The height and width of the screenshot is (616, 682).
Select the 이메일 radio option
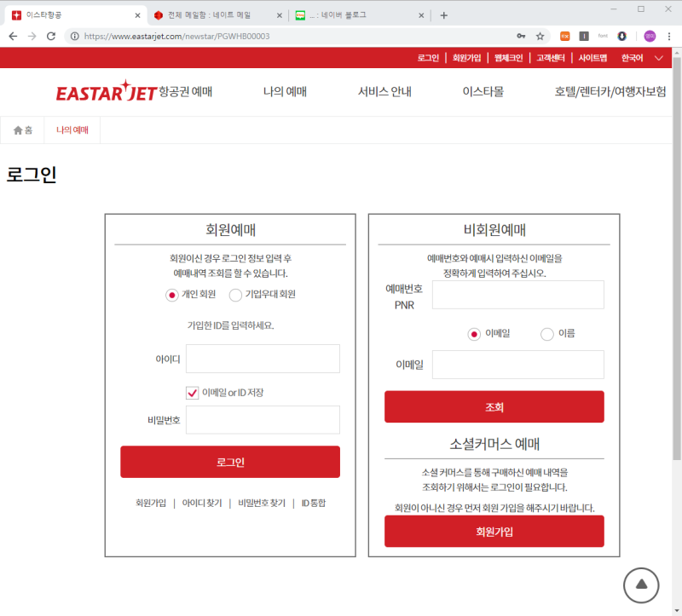(474, 334)
